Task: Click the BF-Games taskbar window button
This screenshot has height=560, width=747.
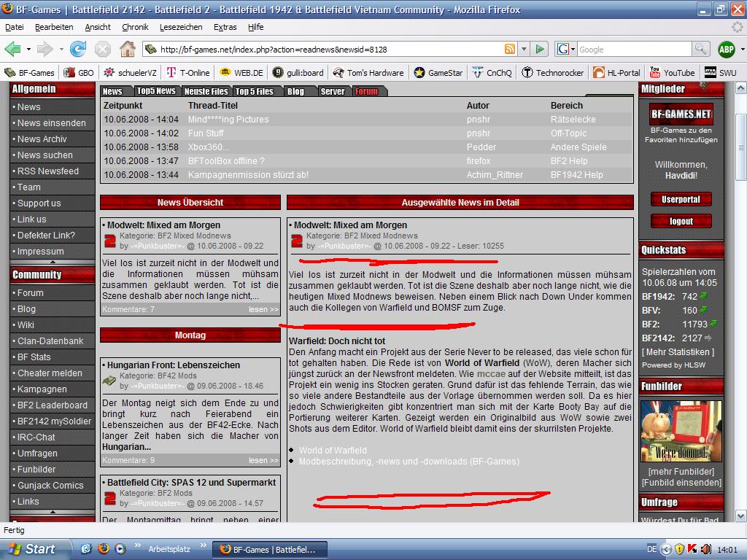Action: 270,550
